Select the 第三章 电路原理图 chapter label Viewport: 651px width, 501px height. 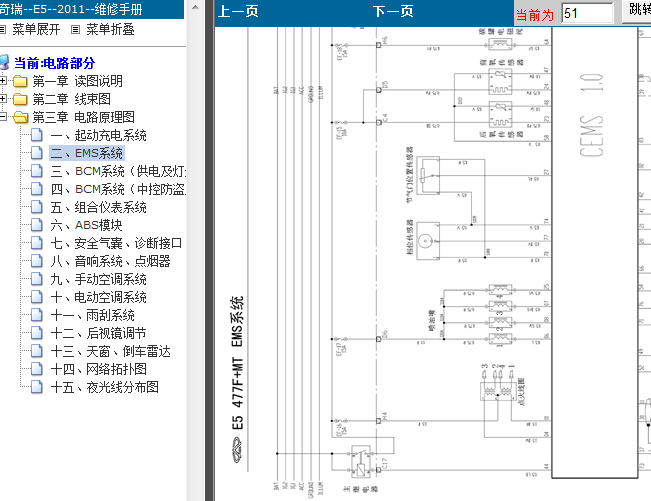[84, 117]
